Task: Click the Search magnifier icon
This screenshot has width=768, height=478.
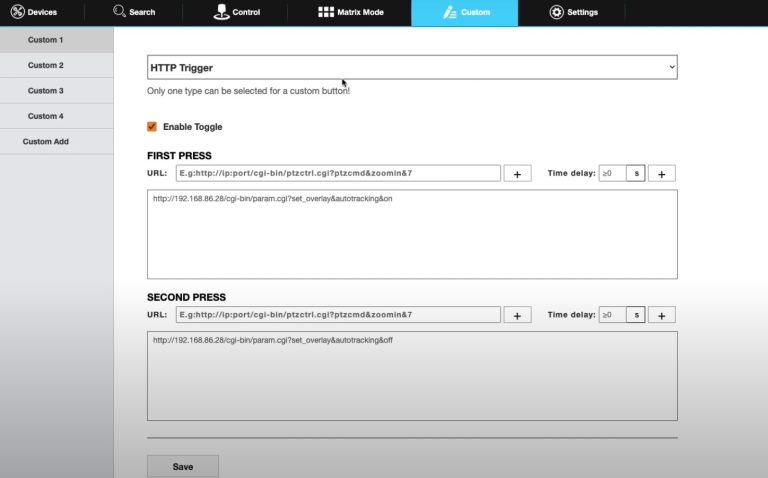Action: tap(120, 12)
